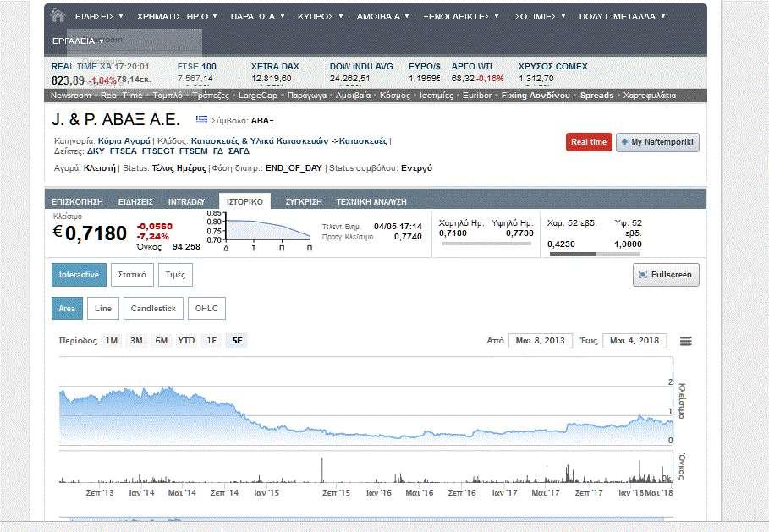Add stock to My Naftemporiki
769x532 pixels.
pyautogui.click(x=657, y=142)
